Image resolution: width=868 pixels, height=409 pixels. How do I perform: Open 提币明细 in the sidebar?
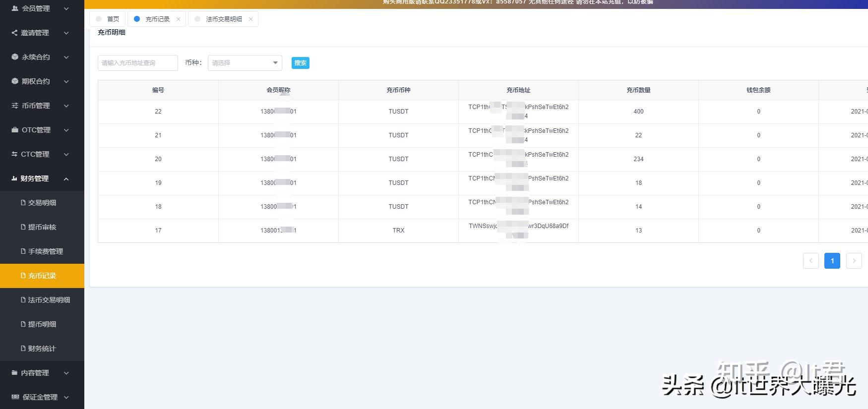pyautogui.click(x=42, y=324)
